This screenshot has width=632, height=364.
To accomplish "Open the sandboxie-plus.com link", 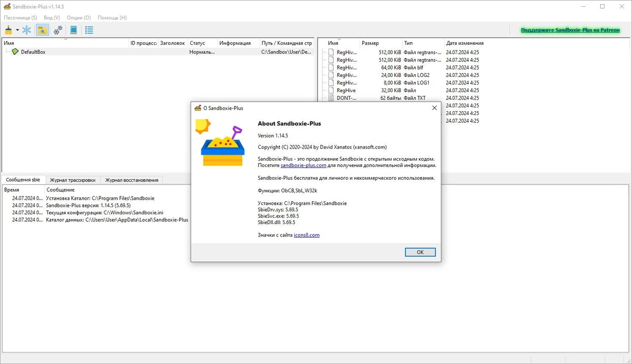I will pos(303,165).
